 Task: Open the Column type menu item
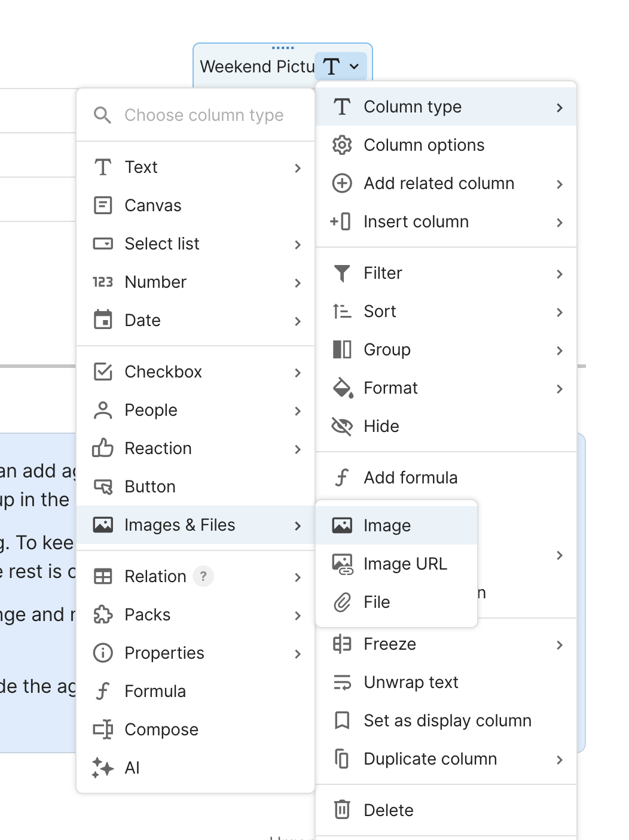(412, 106)
